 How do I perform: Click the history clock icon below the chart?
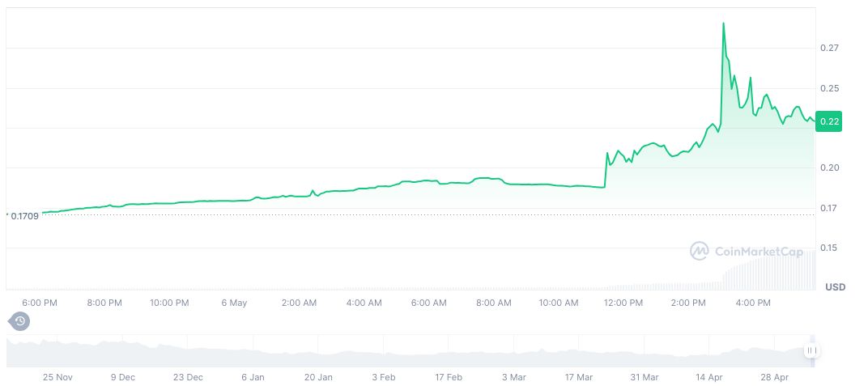(x=20, y=321)
